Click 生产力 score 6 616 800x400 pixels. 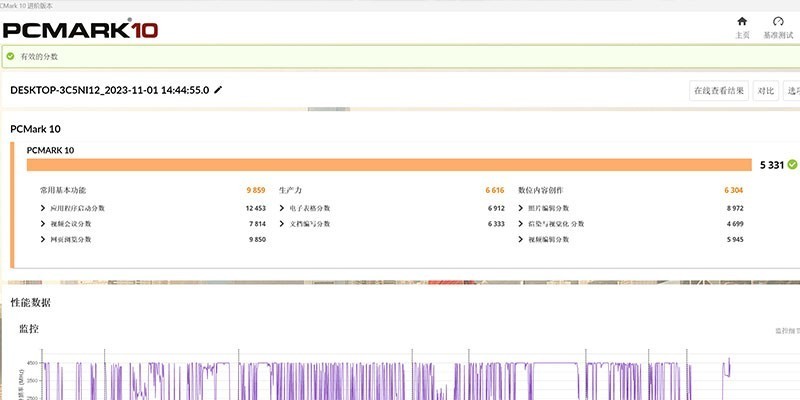click(x=494, y=190)
